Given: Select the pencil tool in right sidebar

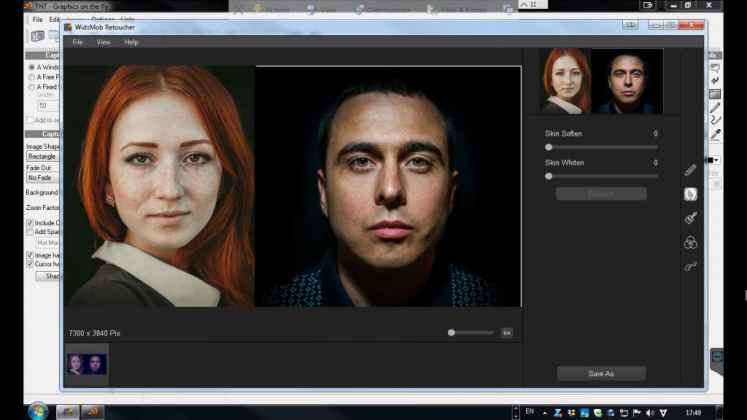Looking at the screenshot, I should click(x=690, y=171).
